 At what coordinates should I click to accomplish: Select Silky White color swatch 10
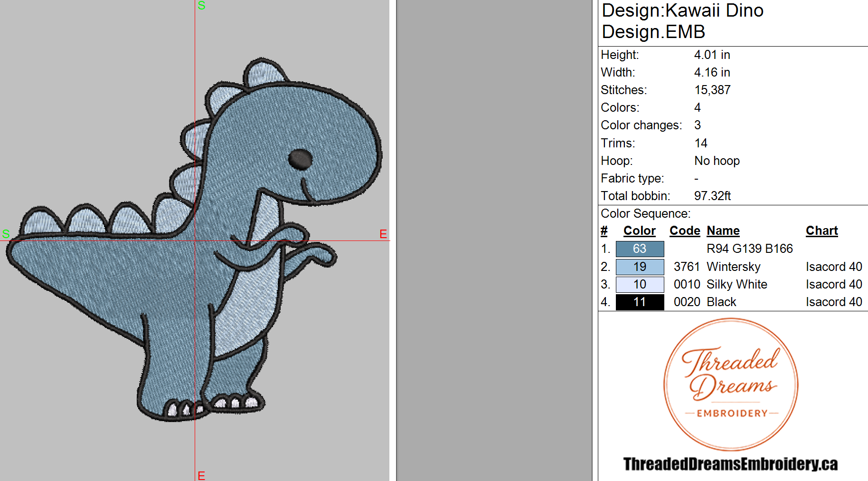tap(640, 284)
